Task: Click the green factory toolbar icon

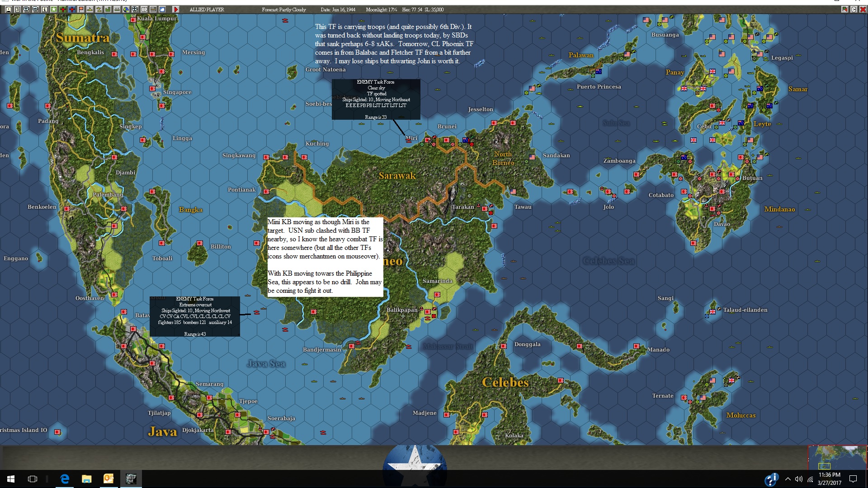Action: [108, 9]
